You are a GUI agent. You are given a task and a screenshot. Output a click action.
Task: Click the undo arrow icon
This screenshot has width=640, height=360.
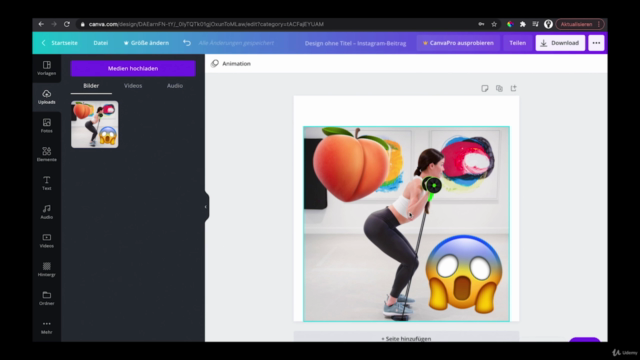point(187,43)
